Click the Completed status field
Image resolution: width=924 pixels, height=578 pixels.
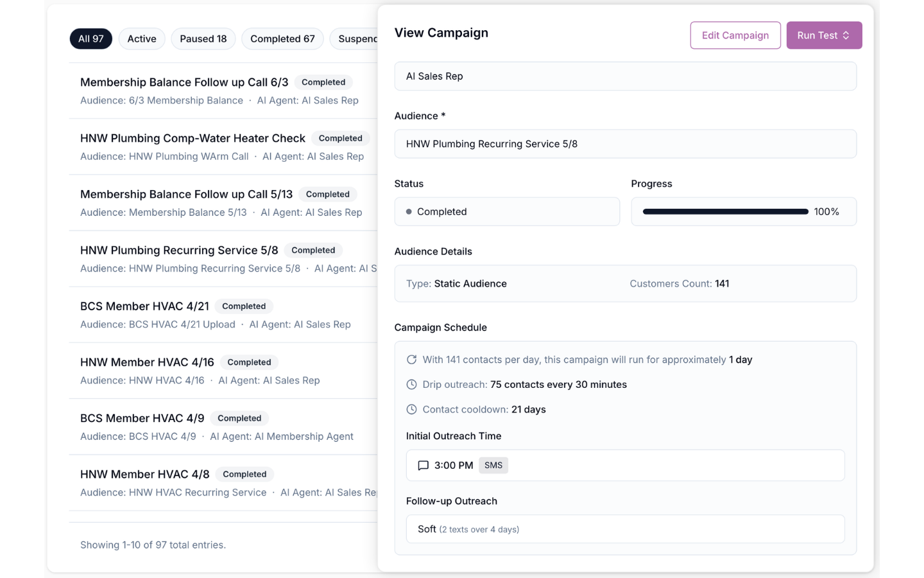[507, 212]
